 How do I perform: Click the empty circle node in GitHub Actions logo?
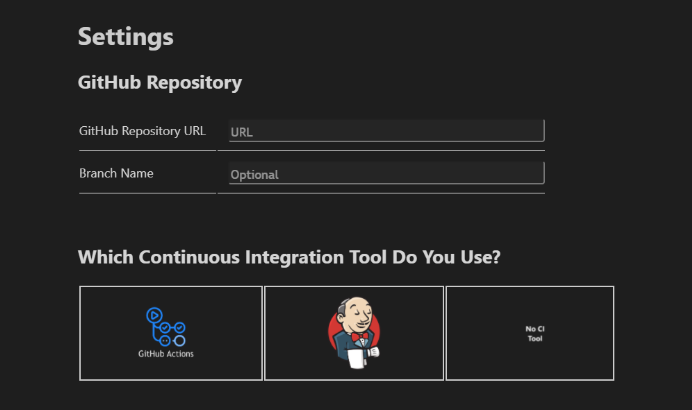pos(179,341)
